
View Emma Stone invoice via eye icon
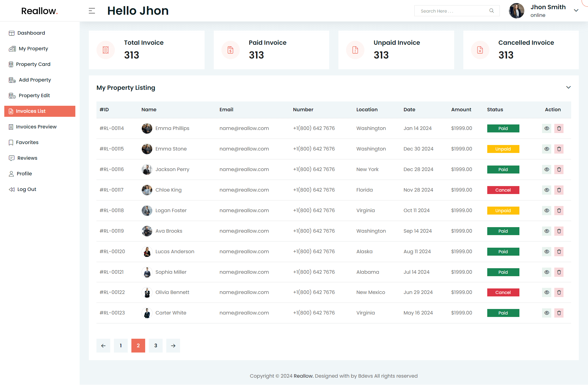tap(547, 149)
